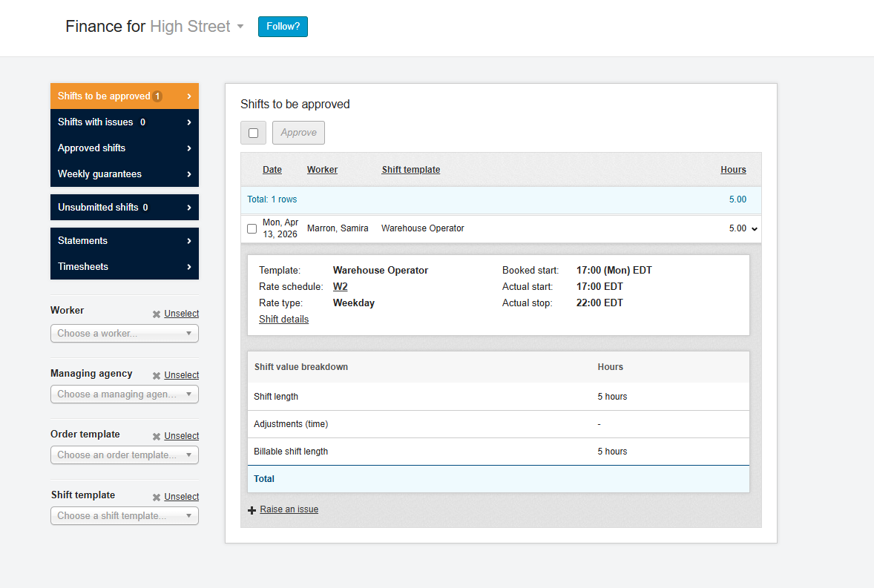Sort the table by the Date column header
The width and height of the screenshot is (874, 588).
click(272, 170)
